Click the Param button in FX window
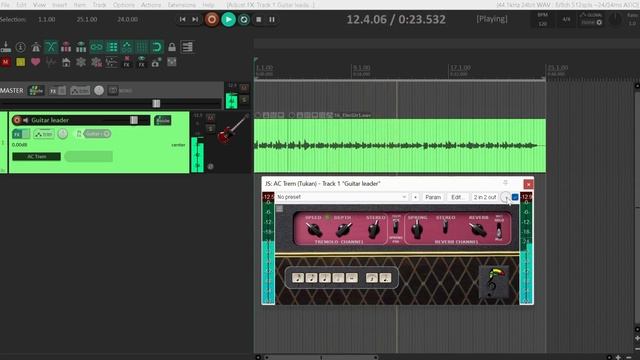This screenshot has height=360, width=640. [433, 197]
